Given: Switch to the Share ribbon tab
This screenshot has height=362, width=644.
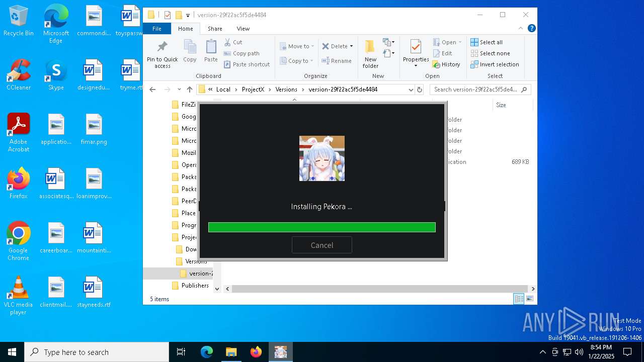Looking at the screenshot, I should tap(215, 29).
